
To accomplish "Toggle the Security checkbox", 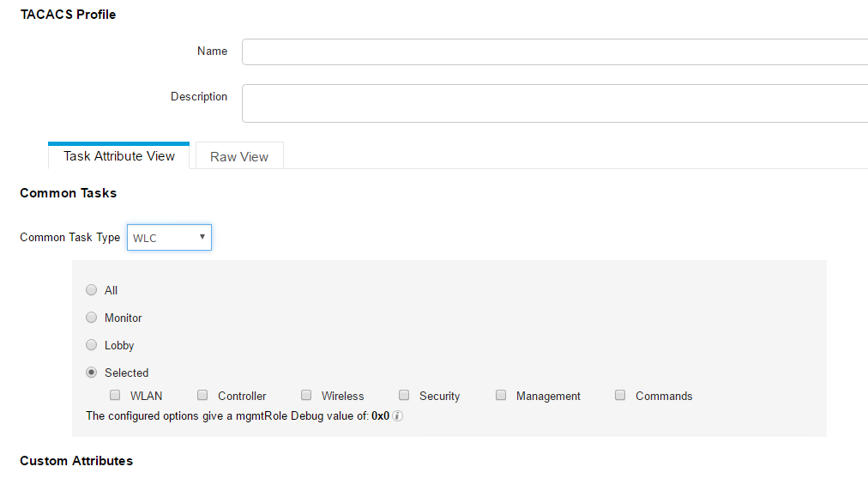I will pos(404,395).
